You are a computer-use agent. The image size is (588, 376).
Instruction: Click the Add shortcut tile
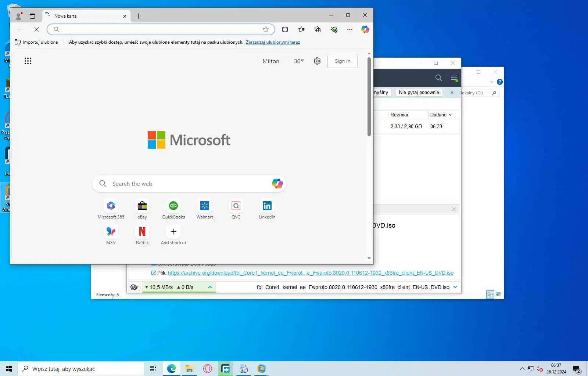click(173, 236)
